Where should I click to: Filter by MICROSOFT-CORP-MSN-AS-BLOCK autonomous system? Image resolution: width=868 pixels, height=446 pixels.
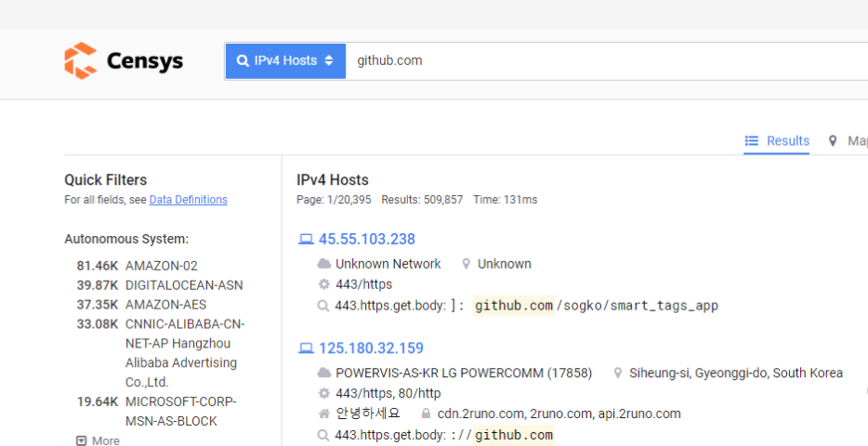click(x=180, y=411)
